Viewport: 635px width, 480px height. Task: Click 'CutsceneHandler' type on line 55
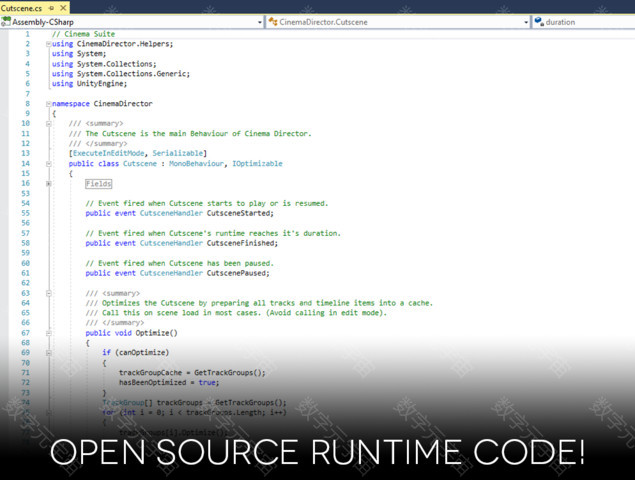(x=171, y=213)
